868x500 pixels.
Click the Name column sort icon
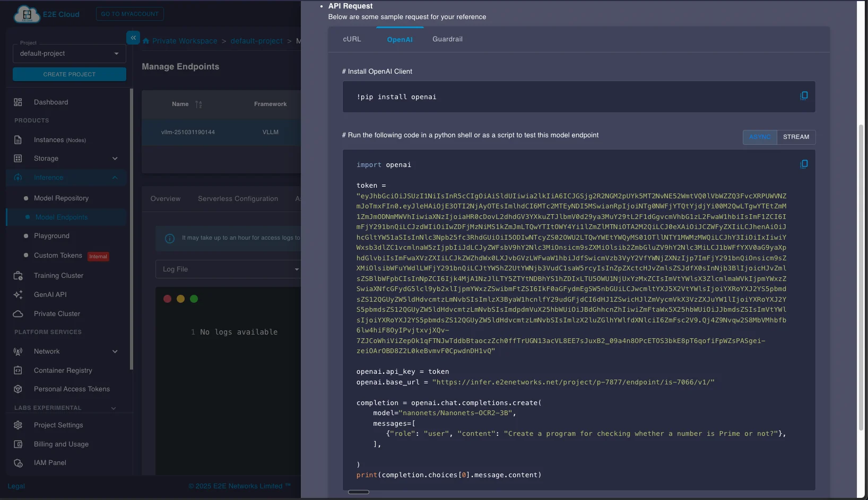pyautogui.click(x=198, y=104)
